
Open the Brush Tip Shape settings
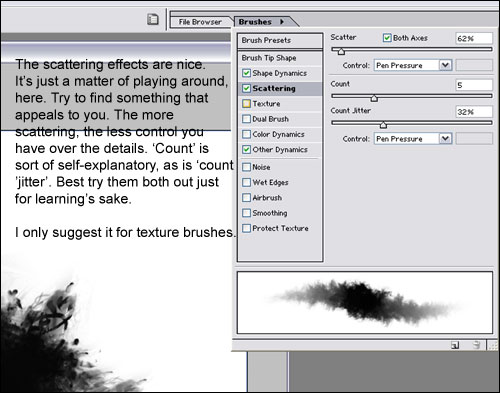point(280,58)
